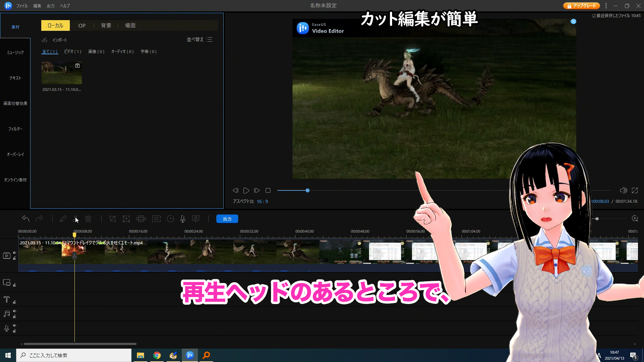Image resolution: width=644 pixels, height=362 pixels.
Task: Click the duration clock icon in toolbar
Action: point(170,219)
